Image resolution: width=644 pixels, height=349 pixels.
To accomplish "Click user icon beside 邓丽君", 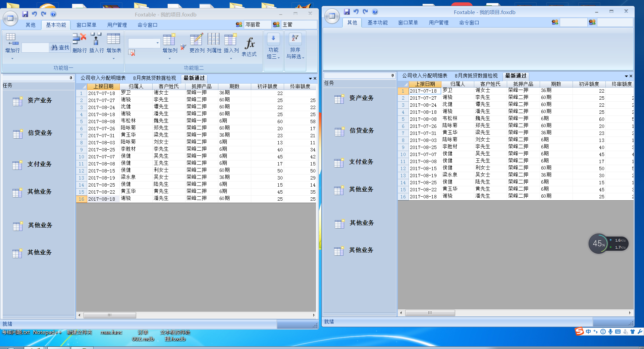I will tap(239, 24).
